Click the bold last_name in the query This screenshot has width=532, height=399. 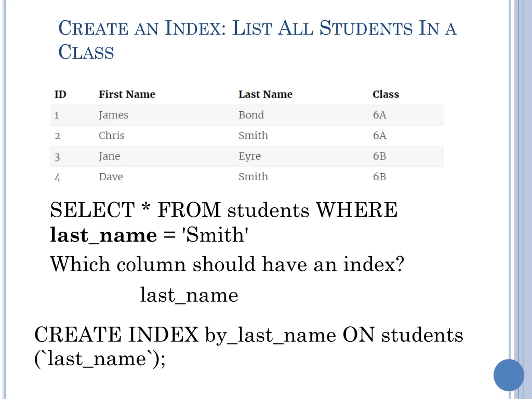103,235
